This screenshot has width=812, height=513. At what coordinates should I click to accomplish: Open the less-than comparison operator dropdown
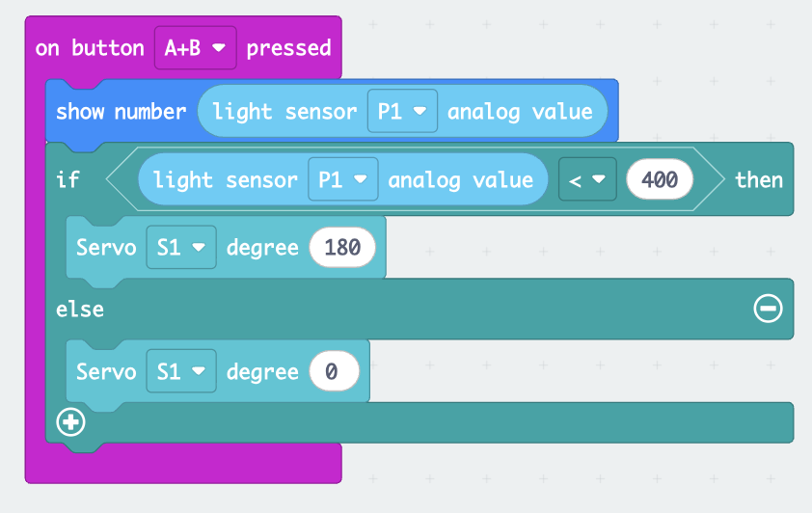tap(587, 179)
